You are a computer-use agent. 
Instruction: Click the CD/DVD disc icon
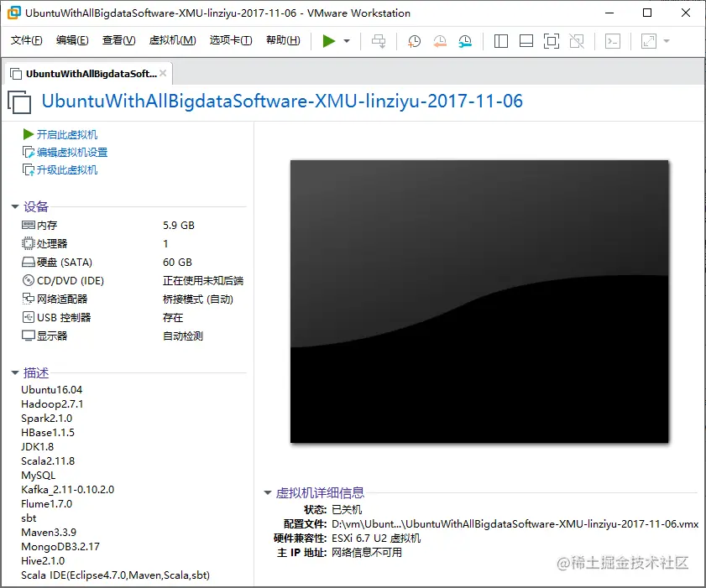(x=28, y=280)
